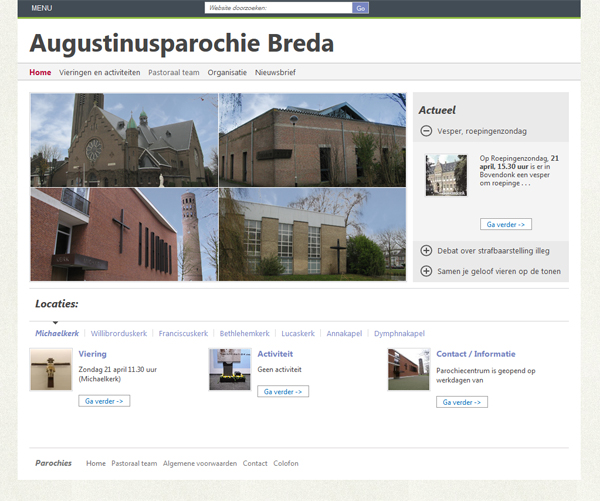Click the Go search button
Image resolution: width=600 pixels, height=501 pixels.
pyautogui.click(x=361, y=8)
